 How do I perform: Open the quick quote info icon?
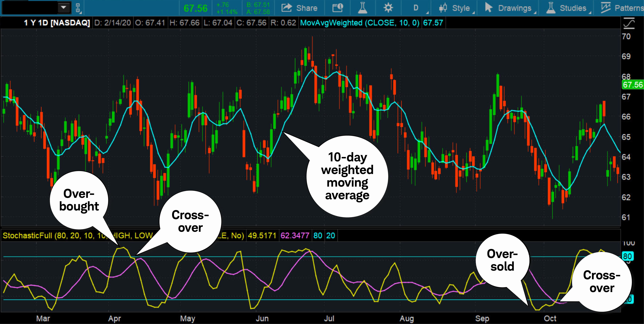(x=338, y=8)
